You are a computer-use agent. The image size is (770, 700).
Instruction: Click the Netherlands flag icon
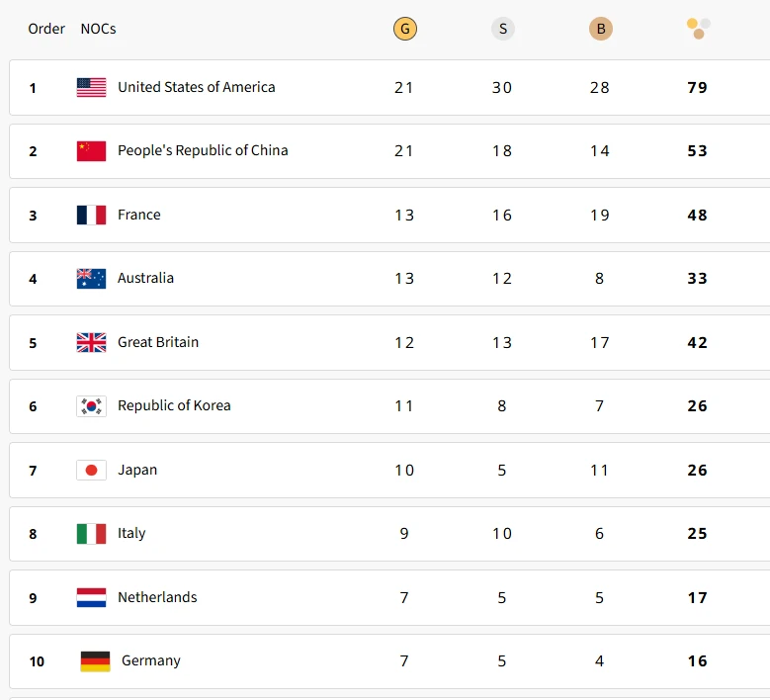pos(91,597)
